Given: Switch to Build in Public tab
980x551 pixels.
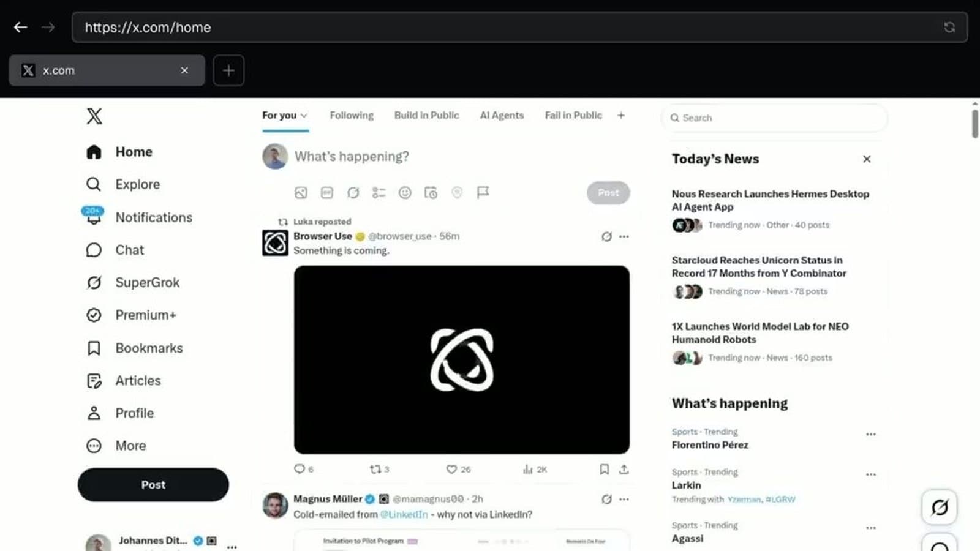Looking at the screenshot, I should 426,115.
